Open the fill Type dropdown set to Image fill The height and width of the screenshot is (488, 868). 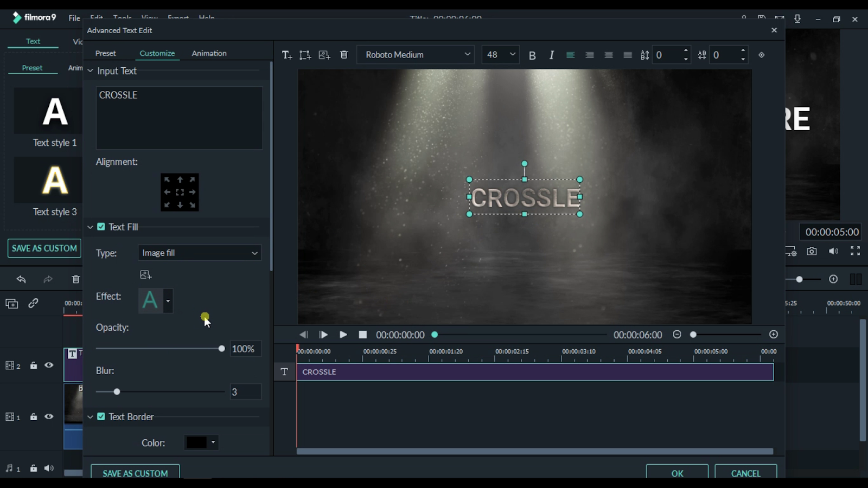(199, 253)
